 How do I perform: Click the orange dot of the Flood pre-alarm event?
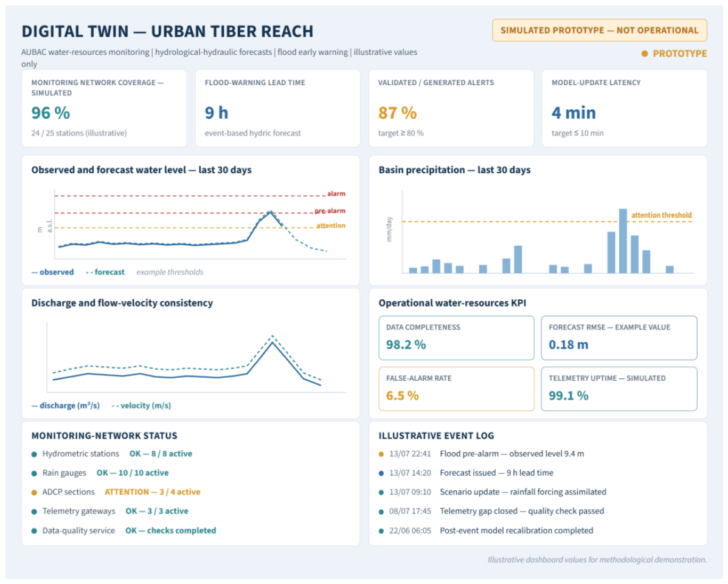pos(381,454)
